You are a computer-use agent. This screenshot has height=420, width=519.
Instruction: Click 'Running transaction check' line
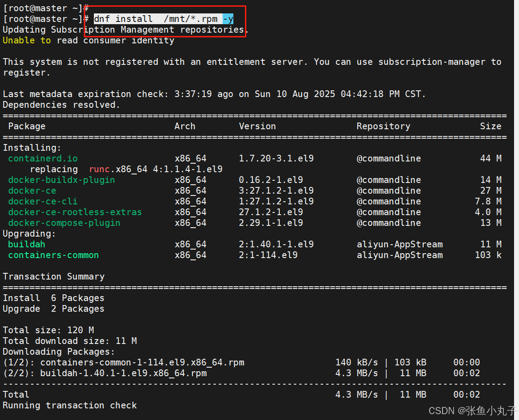coord(69,405)
